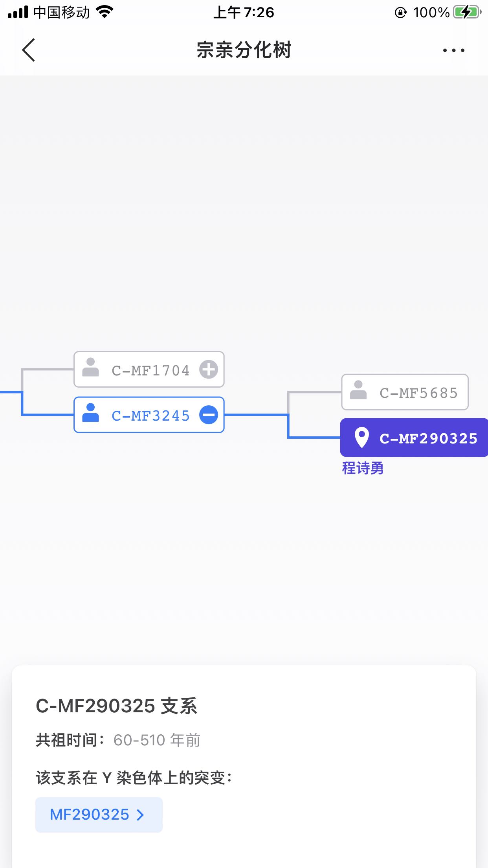
Task: Open the three-dot more options menu
Action: (453, 50)
